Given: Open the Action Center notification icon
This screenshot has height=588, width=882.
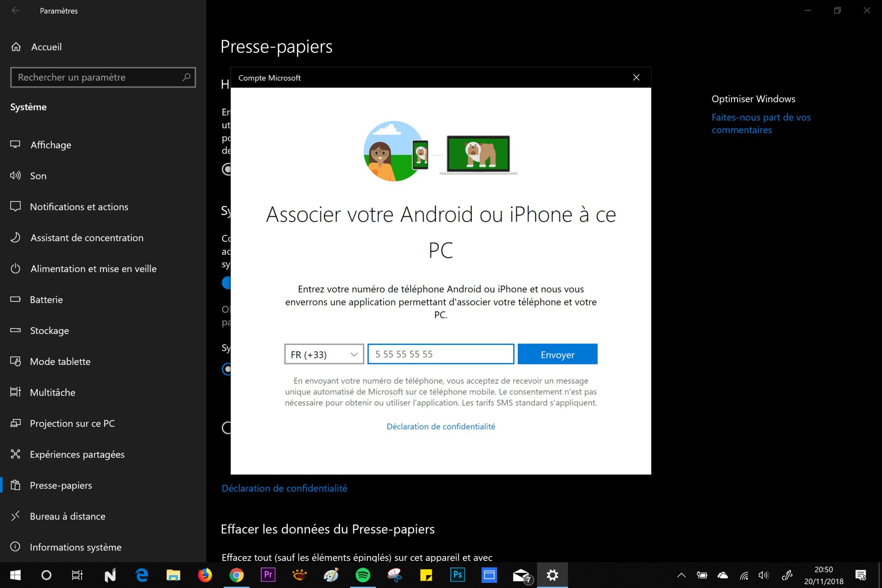Looking at the screenshot, I should tap(860, 575).
